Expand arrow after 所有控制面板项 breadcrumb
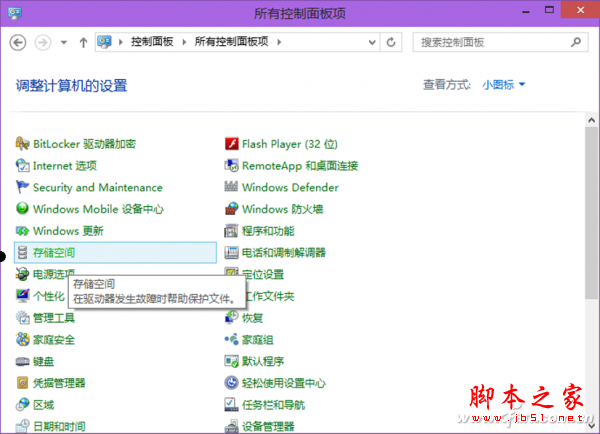Viewport: 600px width, 434px height. (279, 42)
